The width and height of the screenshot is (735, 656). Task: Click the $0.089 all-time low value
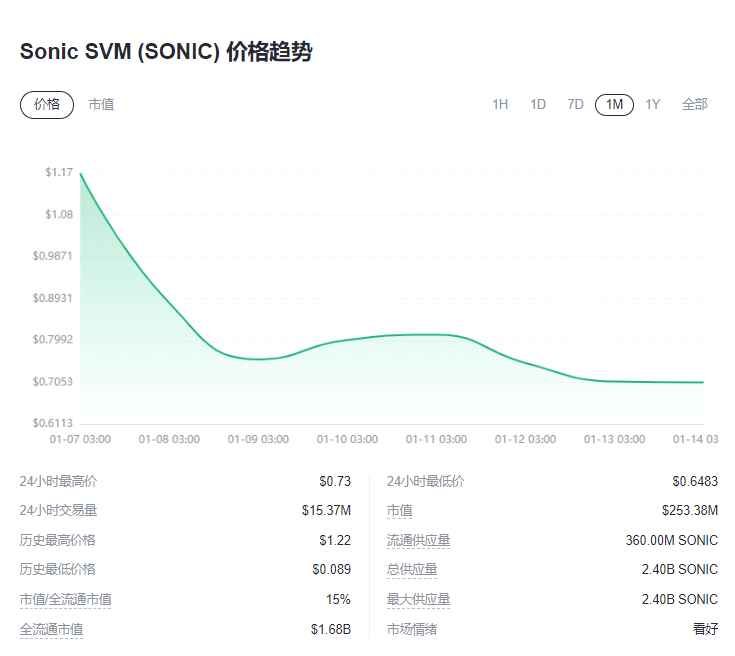click(x=332, y=570)
